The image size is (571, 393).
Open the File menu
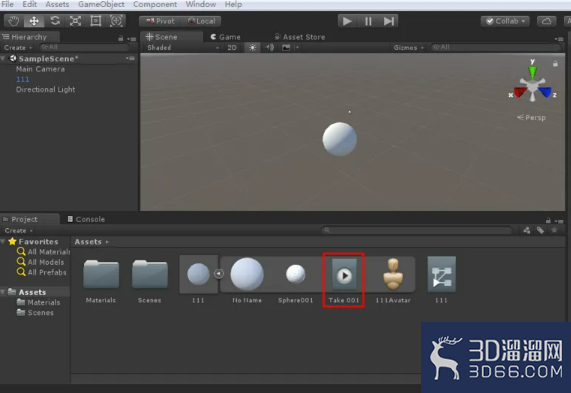point(7,4)
